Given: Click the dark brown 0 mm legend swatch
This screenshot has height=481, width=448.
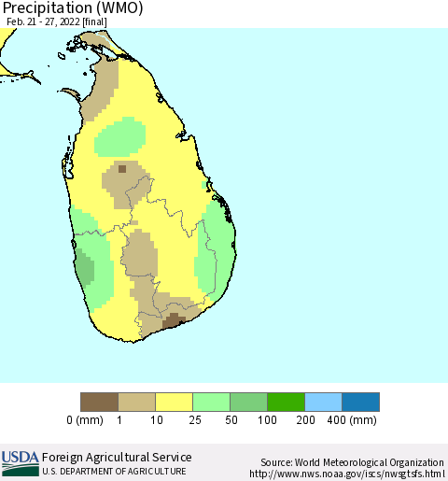Looking at the screenshot, I should click(x=99, y=402).
